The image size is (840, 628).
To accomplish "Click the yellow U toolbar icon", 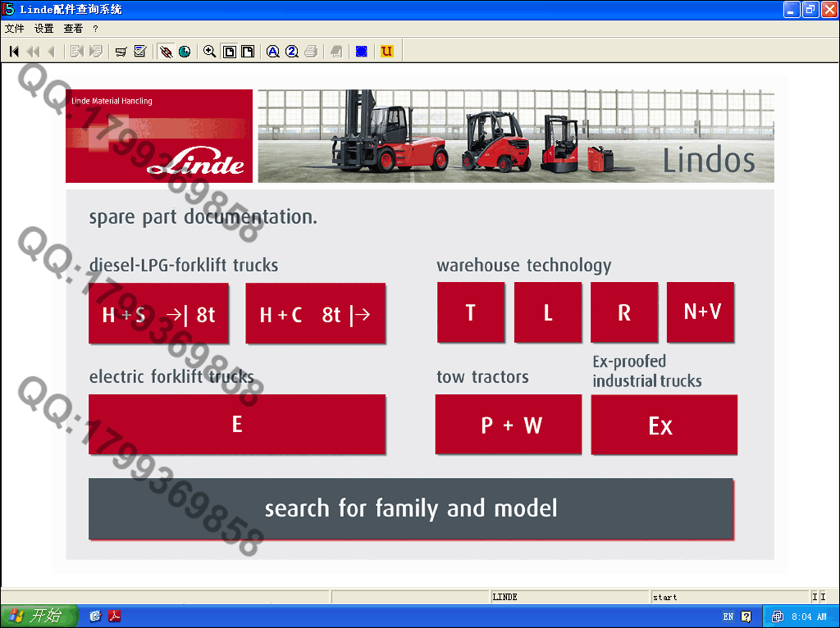I will [x=386, y=52].
